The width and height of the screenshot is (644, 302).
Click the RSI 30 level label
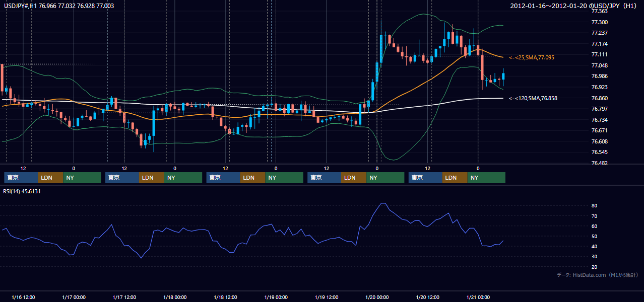594,257
